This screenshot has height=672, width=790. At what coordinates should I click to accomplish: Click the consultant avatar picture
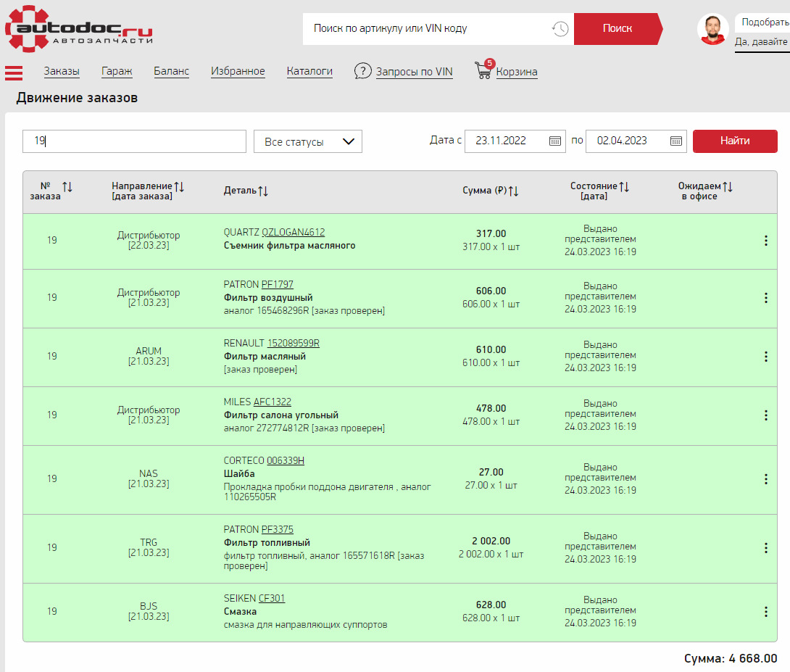click(x=713, y=29)
